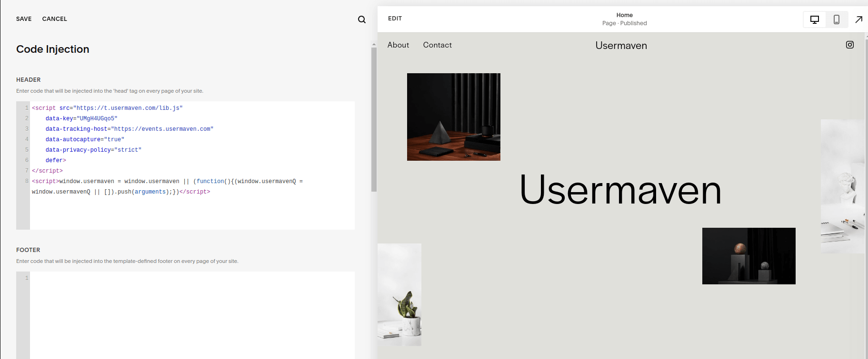The width and height of the screenshot is (868, 359).
Task: Switch to mobile preview view
Action: tap(836, 19)
